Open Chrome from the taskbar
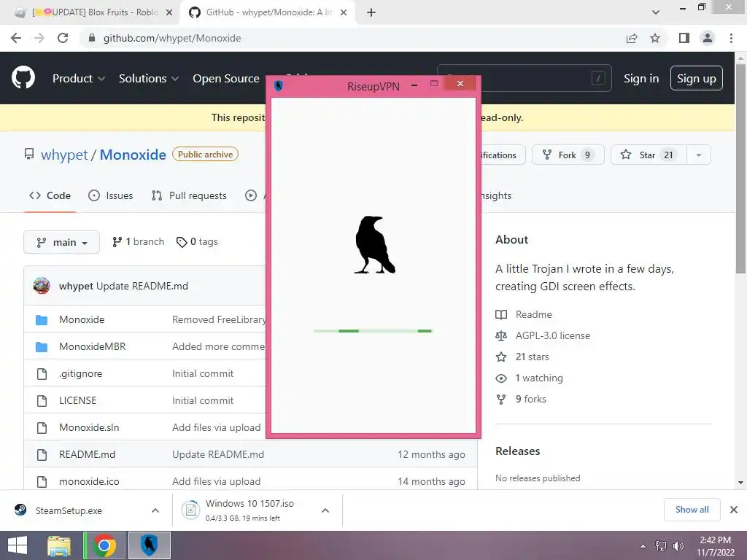 coord(104,545)
